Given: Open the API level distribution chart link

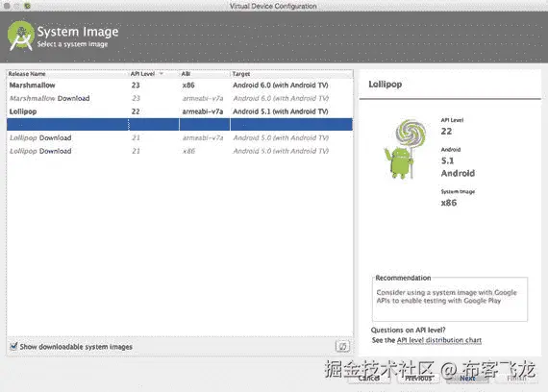Looking at the screenshot, I should (439, 340).
